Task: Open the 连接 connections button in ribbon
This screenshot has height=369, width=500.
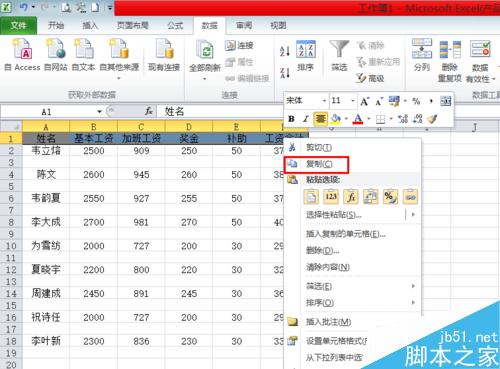Action: (x=239, y=45)
